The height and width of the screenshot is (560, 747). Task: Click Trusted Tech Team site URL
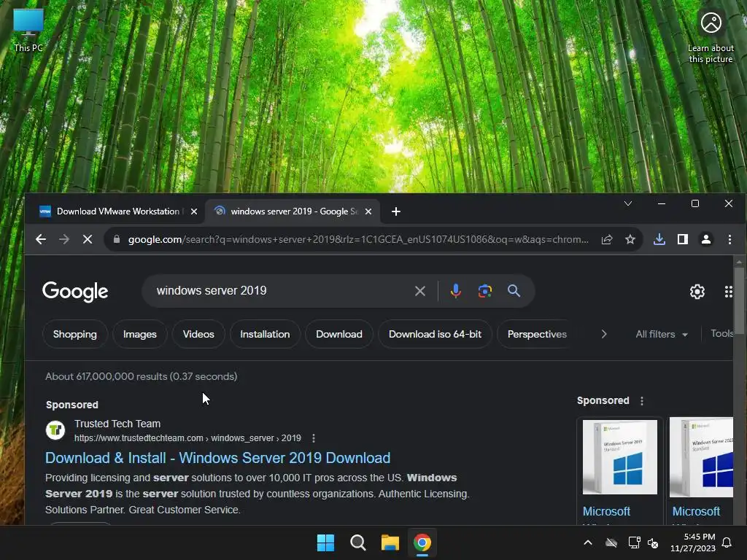pos(187,438)
